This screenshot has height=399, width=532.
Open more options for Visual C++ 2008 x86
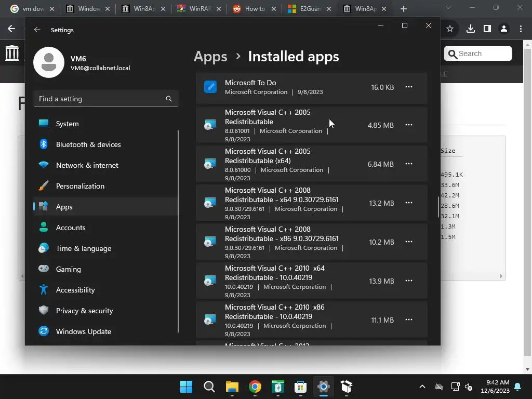tap(409, 242)
